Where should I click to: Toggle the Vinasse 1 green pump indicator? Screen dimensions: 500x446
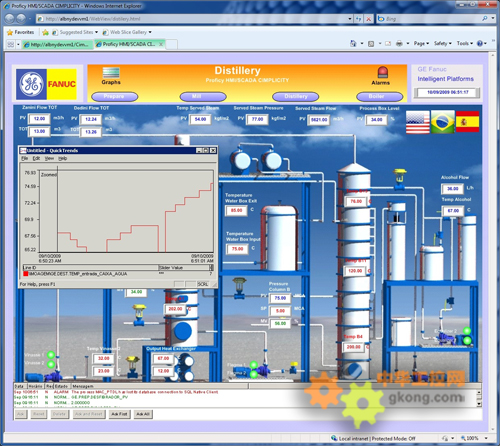(51, 355)
